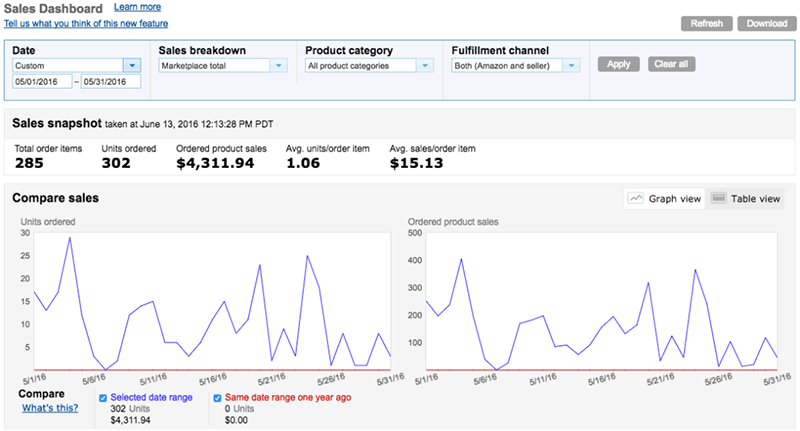
Task: Toggle the Selected date range checkbox
Action: coord(103,397)
